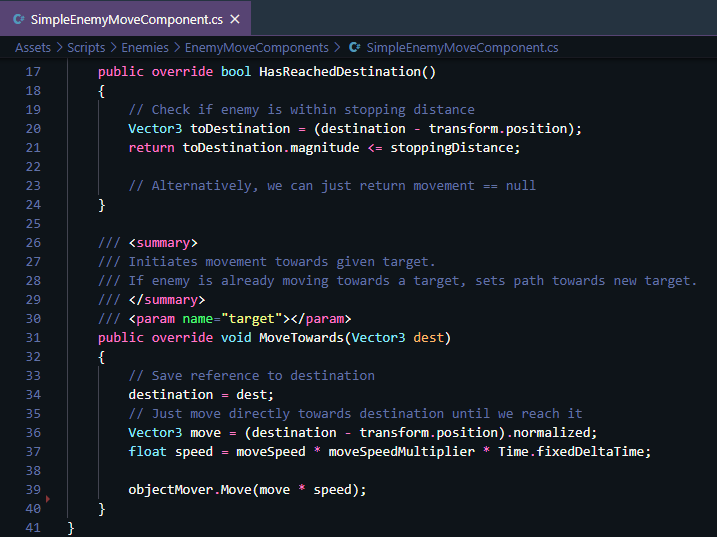Viewport: 717px width, 537px height.
Task: Click line number 31 in the gutter
Action: click(32, 337)
